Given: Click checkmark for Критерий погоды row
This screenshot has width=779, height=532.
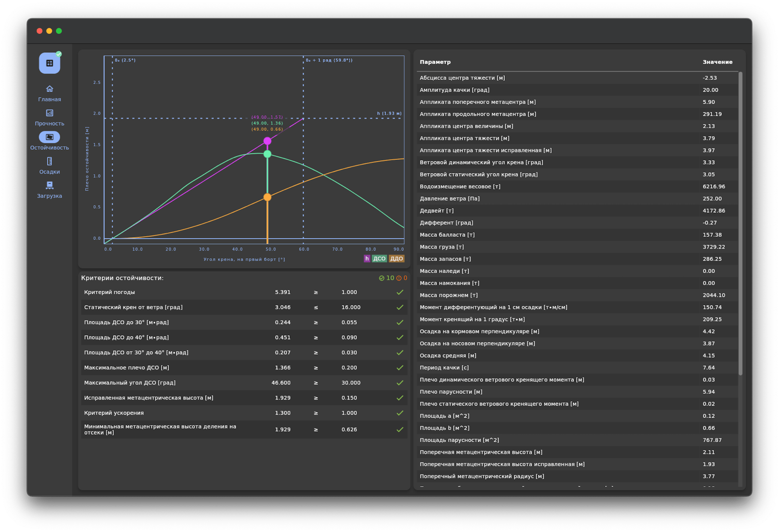Looking at the screenshot, I should click(x=400, y=292).
